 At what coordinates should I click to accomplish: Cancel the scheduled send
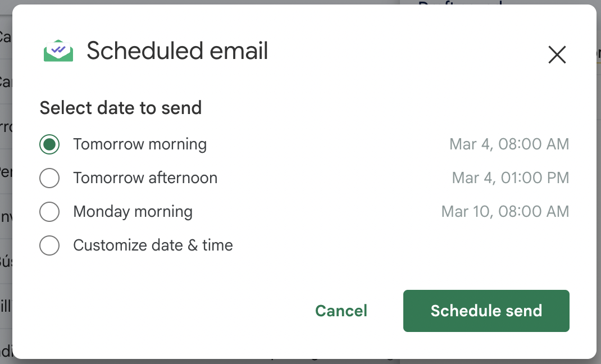[341, 311]
